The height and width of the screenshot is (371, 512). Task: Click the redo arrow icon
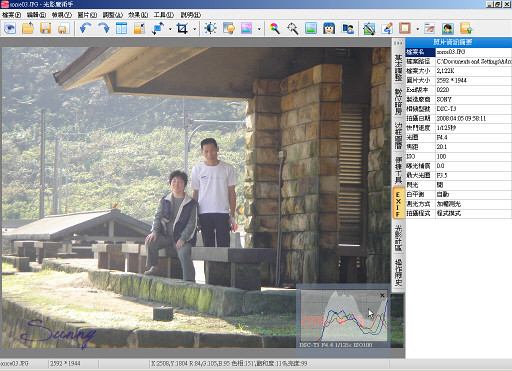[104, 28]
